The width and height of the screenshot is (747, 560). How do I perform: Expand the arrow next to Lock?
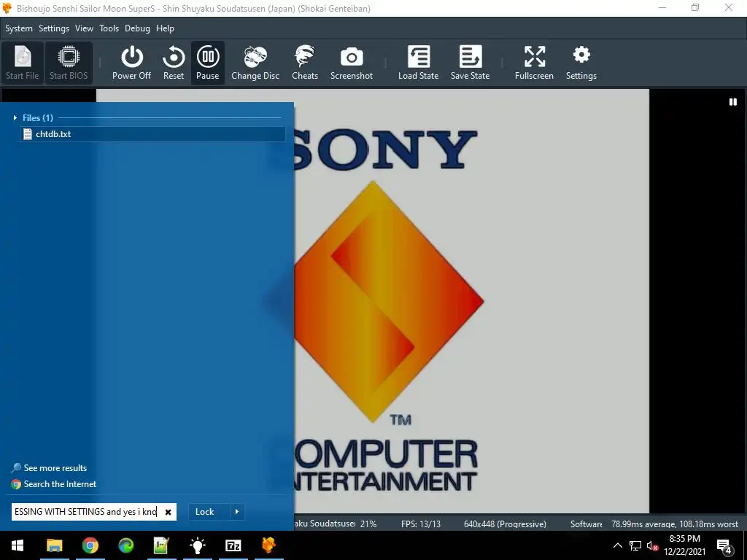tap(237, 512)
